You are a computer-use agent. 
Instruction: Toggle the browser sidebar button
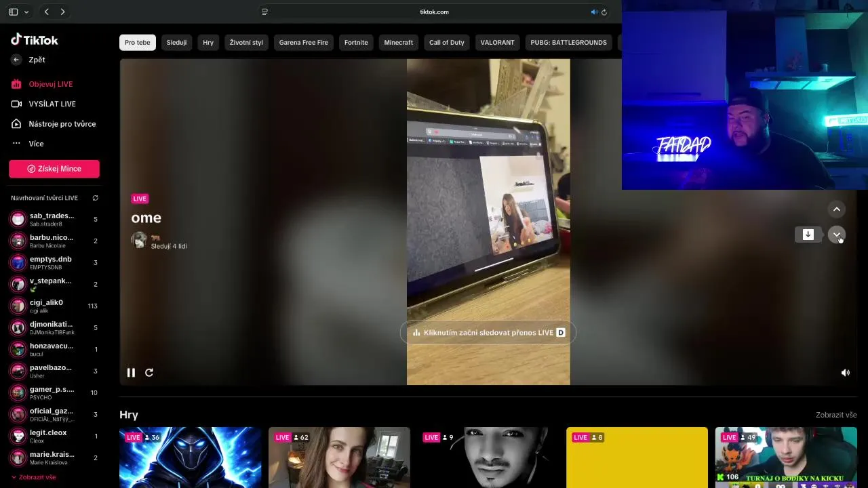(x=13, y=12)
